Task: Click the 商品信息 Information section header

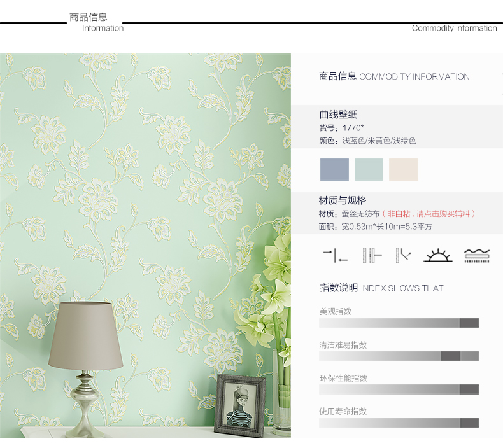Action: click(96, 22)
